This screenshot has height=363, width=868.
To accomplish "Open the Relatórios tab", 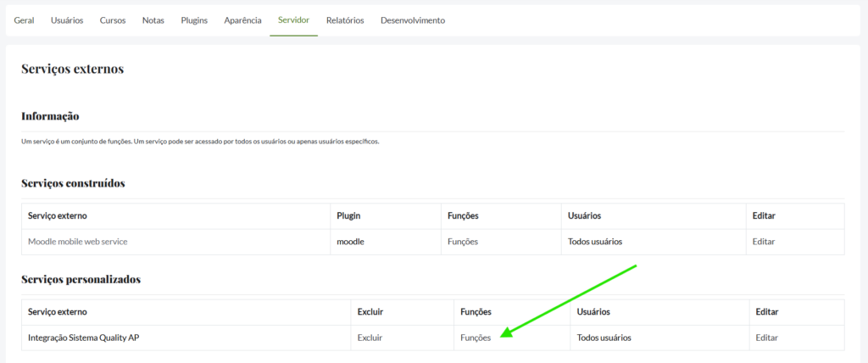I will [345, 20].
